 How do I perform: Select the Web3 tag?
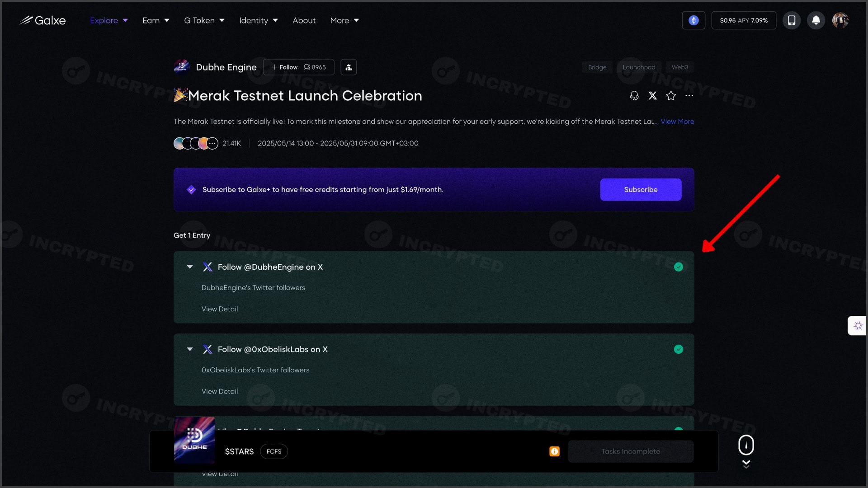[x=680, y=67]
